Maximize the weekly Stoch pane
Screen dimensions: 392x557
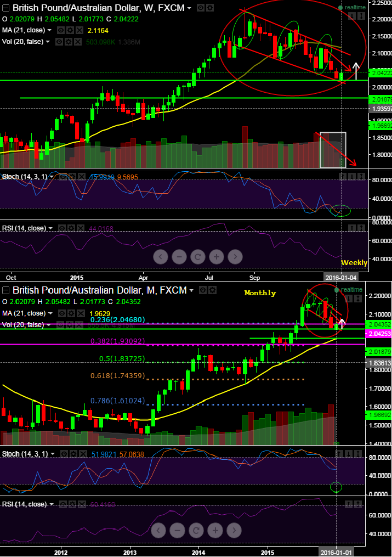(361, 177)
